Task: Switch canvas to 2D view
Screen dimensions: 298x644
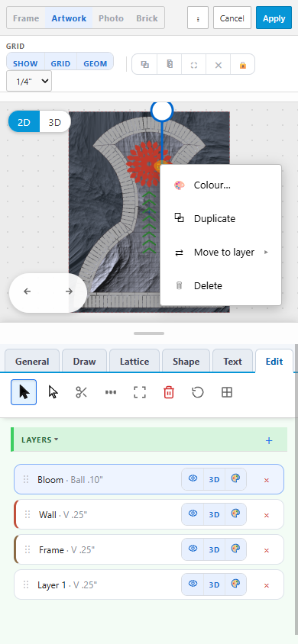Action: [24, 122]
